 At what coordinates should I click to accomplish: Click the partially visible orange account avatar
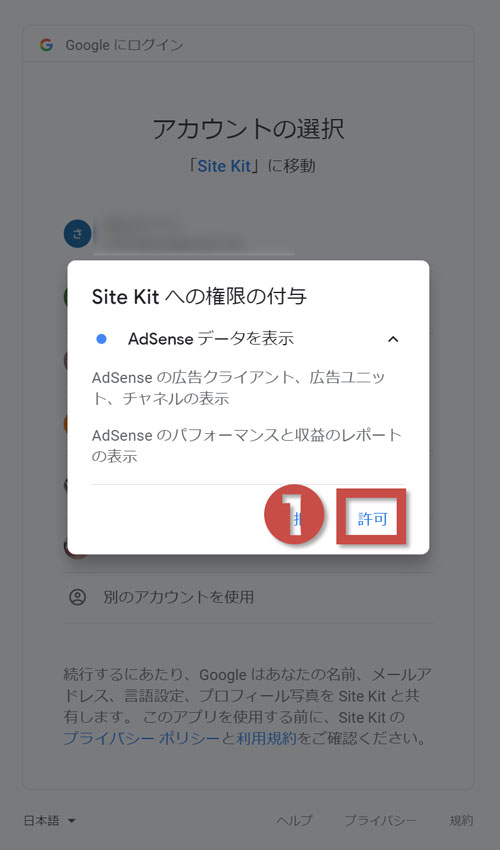point(66,424)
